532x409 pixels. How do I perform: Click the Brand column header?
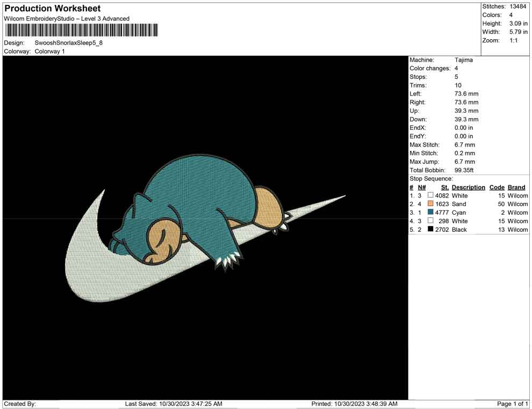516,187
